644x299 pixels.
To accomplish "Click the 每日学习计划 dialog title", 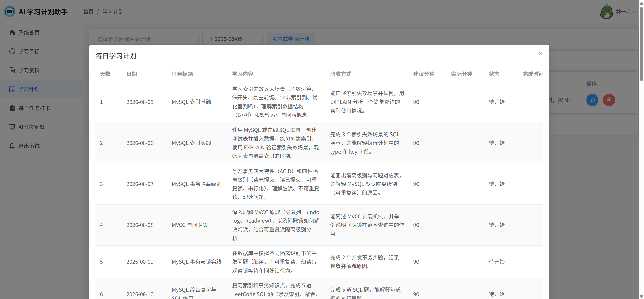I will pyautogui.click(x=116, y=56).
